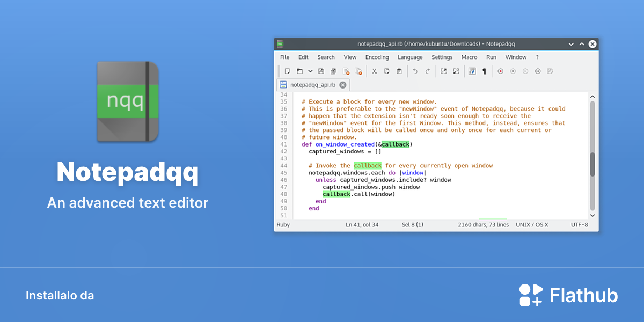Click the editor scrollbar up arrow
The image size is (644, 322).
[592, 97]
